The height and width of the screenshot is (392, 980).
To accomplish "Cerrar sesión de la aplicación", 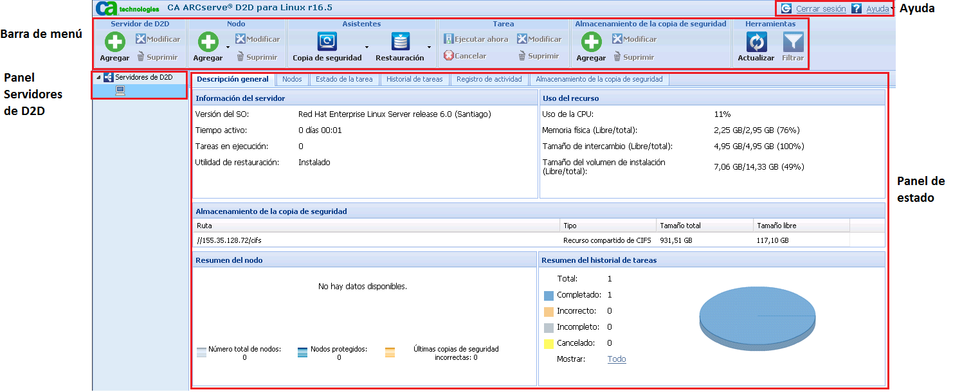I will tap(820, 8).
